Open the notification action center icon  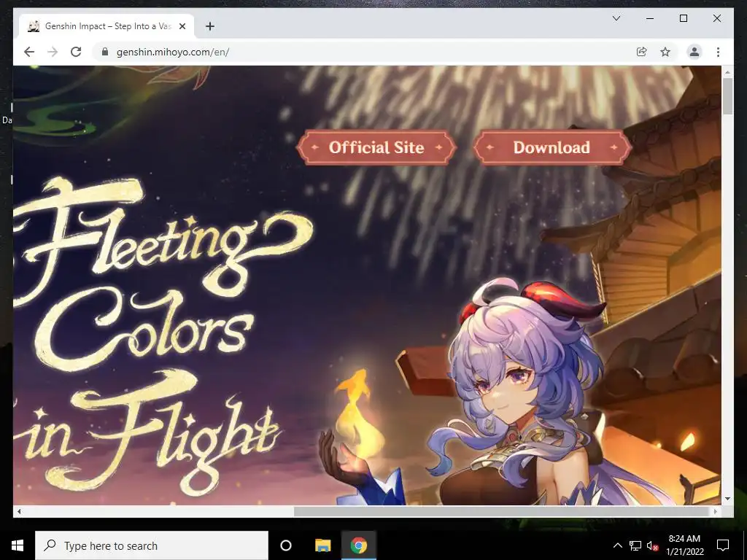click(x=723, y=545)
